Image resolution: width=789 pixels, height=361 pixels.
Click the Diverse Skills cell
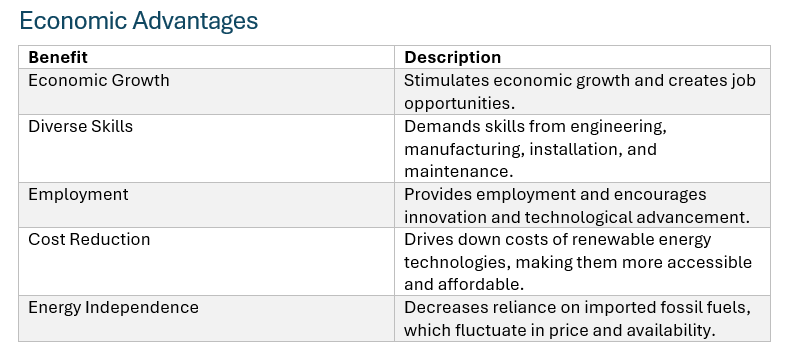click(x=206, y=149)
